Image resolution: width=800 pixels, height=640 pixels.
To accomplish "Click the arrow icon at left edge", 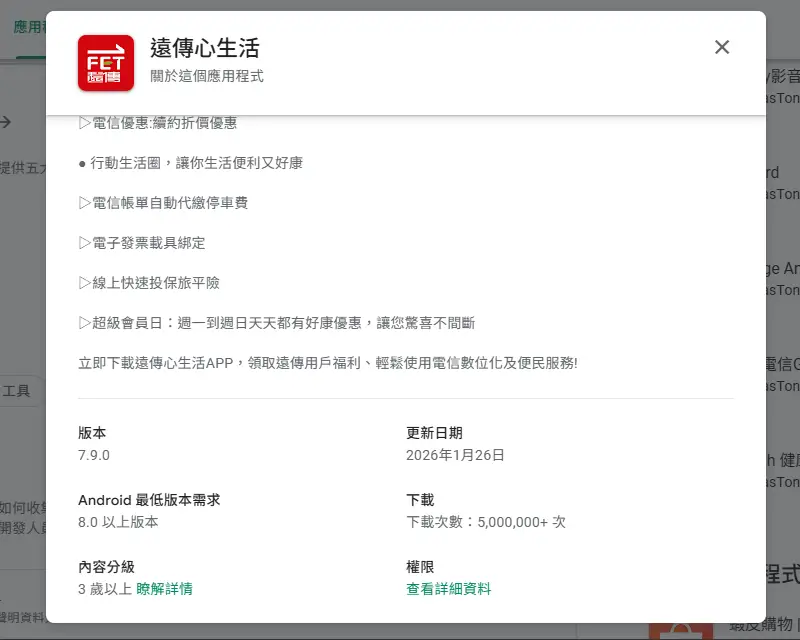I will point(6,122).
